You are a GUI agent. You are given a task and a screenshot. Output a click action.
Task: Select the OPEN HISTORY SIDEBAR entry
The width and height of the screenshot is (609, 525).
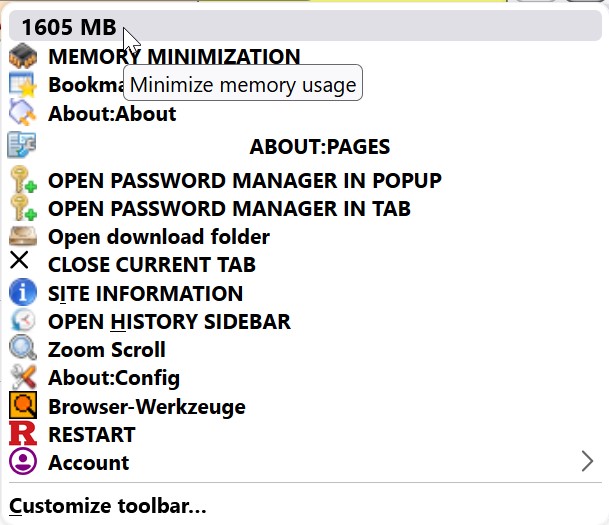click(x=169, y=322)
